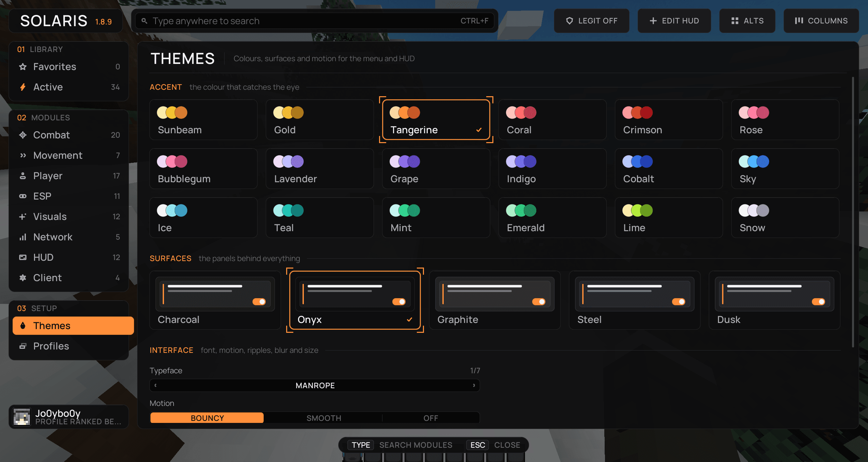Viewport: 868px width, 462px height.
Task: Click the magnifier icon in search bar
Action: click(144, 21)
